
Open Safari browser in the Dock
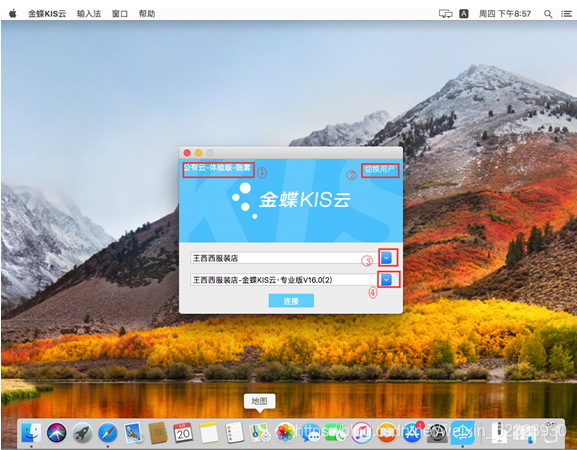click(x=107, y=432)
